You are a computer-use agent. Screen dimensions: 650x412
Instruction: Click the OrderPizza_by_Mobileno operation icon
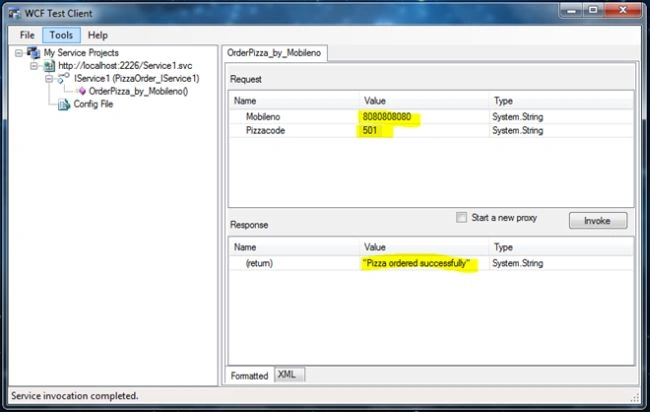point(82,91)
